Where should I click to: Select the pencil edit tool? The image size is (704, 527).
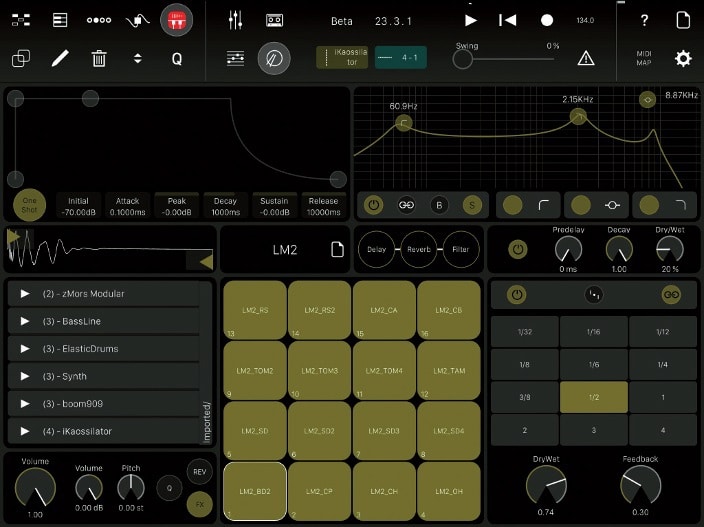pyautogui.click(x=60, y=58)
